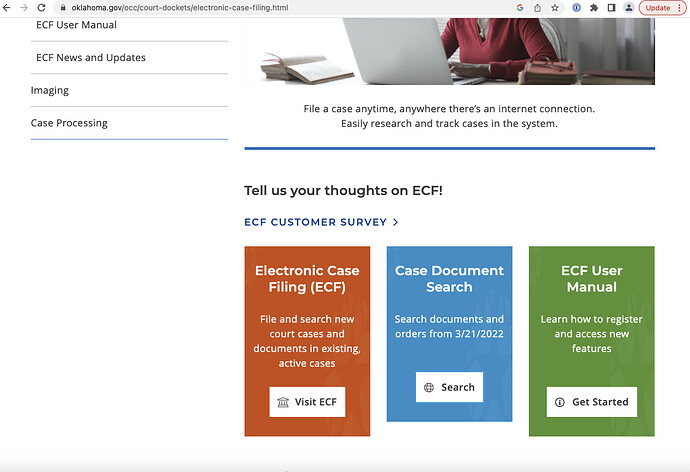The width and height of the screenshot is (690, 472).
Task: Click the address bar URL field
Action: tap(282, 8)
